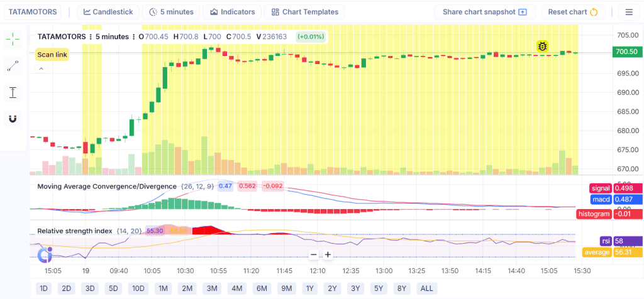Click the (+0.01%) change badge

[311, 36]
